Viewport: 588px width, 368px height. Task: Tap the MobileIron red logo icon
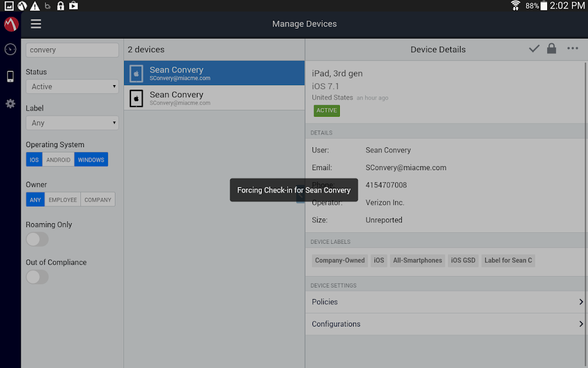tap(11, 24)
